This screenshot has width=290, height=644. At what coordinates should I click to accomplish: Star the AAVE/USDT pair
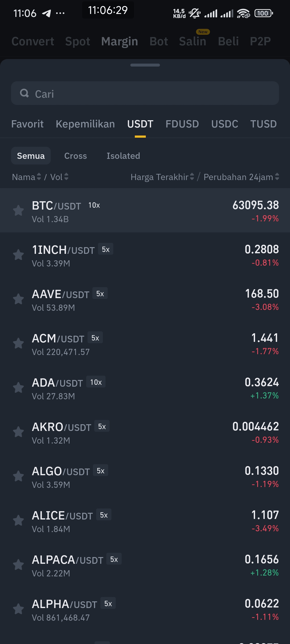[19, 299]
